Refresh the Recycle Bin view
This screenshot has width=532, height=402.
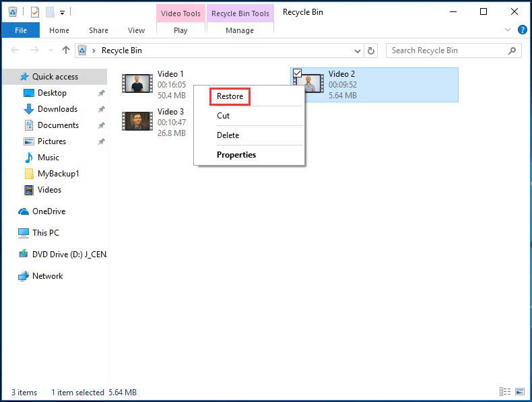point(371,51)
